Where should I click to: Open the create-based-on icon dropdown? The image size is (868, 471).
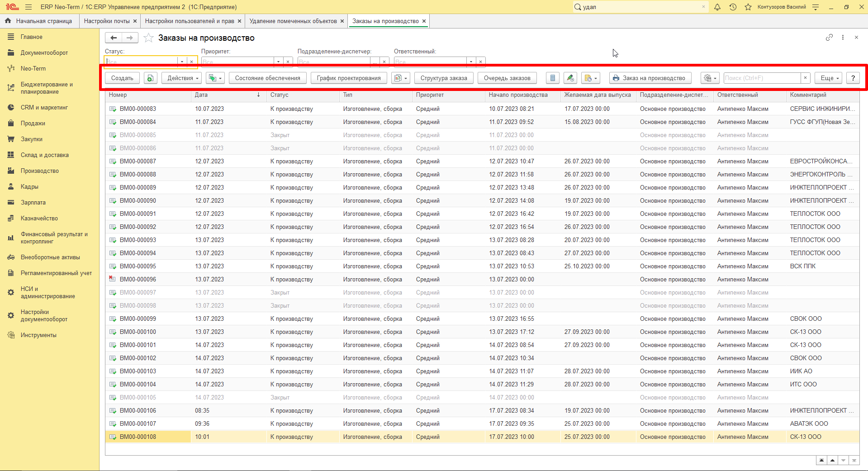[x=215, y=78]
